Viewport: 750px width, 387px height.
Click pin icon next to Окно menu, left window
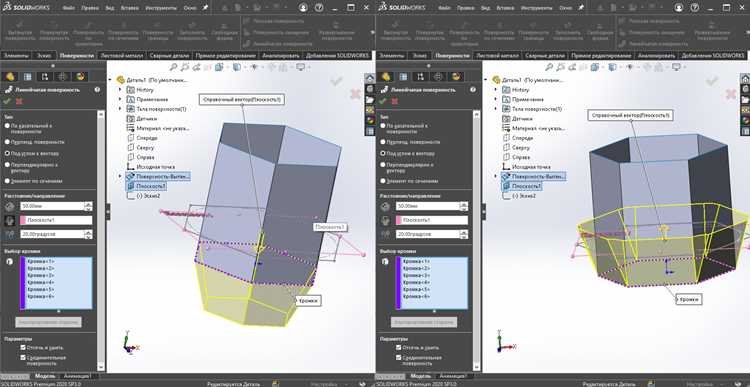click(x=205, y=8)
